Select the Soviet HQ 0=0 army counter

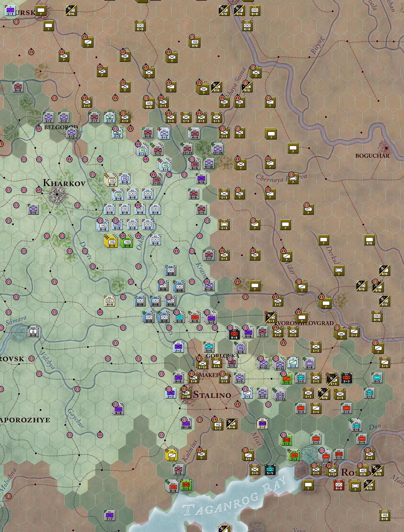tap(385, 515)
